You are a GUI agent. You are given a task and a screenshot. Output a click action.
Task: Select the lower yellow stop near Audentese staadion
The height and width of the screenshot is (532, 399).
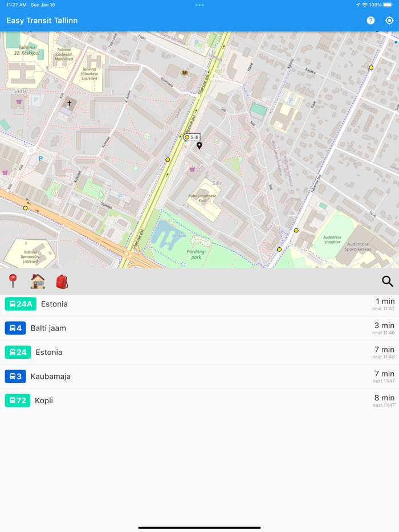[279, 249]
